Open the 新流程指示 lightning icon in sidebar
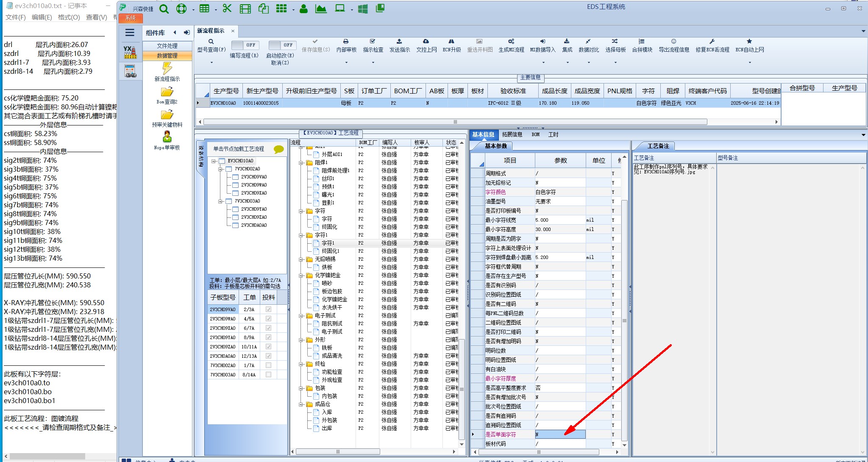 tap(167, 68)
